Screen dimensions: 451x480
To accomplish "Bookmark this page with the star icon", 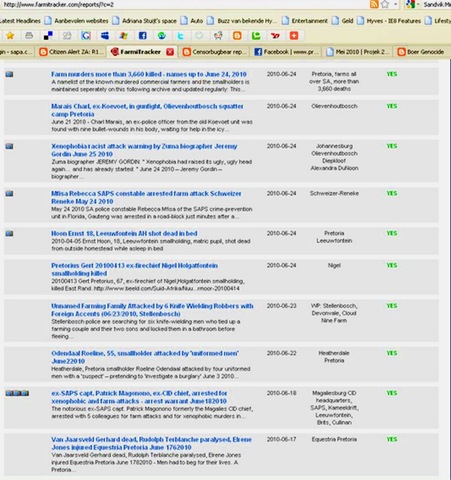I will (x=385, y=4).
